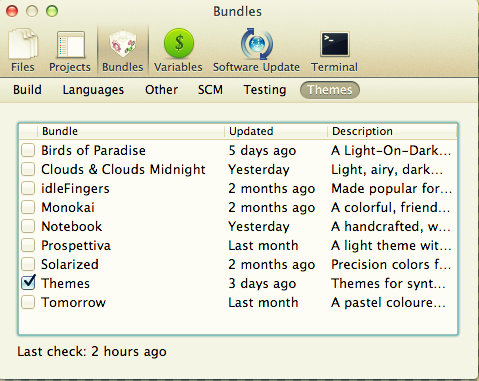This screenshot has width=479, height=381.
Task: Sort by the Updated column header
Action: click(x=275, y=131)
